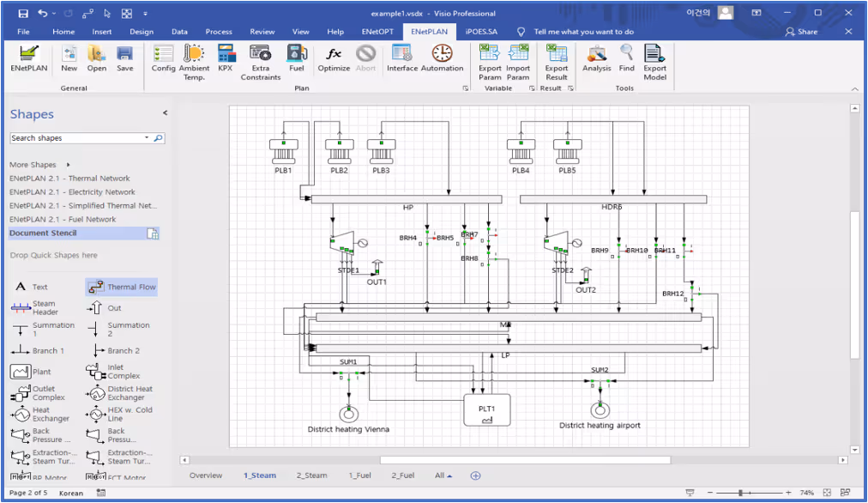Collapse the Shapes pane with the arrow
Image resolution: width=868 pixels, height=503 pixels.
click(165, 113)
